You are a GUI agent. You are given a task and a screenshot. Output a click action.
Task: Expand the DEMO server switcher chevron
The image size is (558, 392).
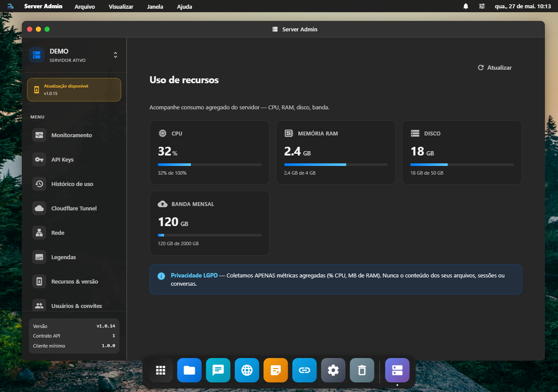[116, 55]
